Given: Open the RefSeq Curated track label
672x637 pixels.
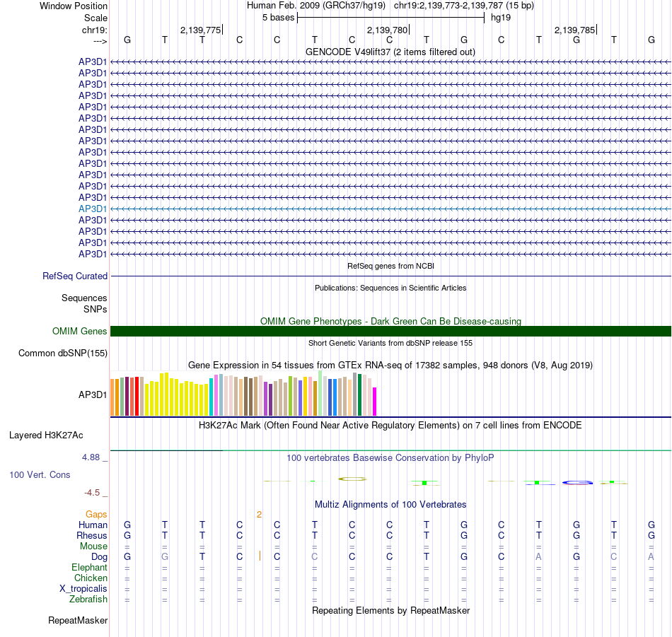Looking at the screenshot, I should click(x=74, y=276).
